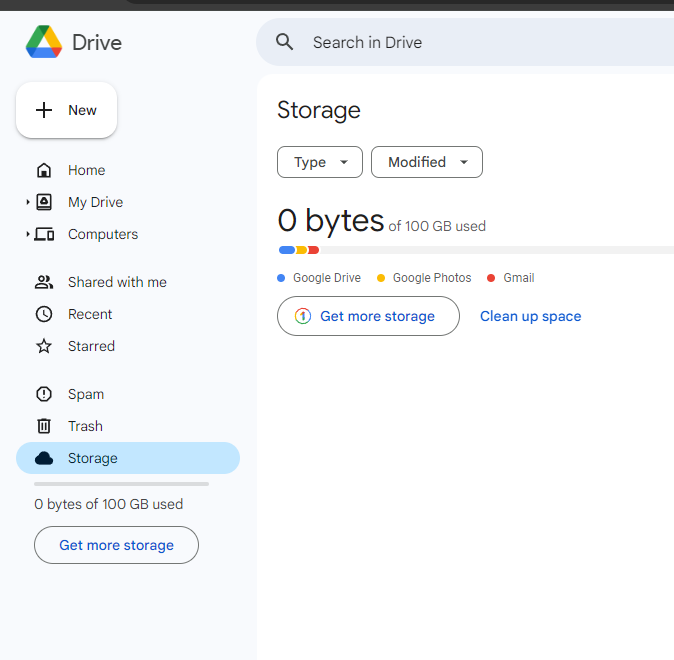Click the Shared with me people icon
674x660 pixels.
click(x=44, y=282)
